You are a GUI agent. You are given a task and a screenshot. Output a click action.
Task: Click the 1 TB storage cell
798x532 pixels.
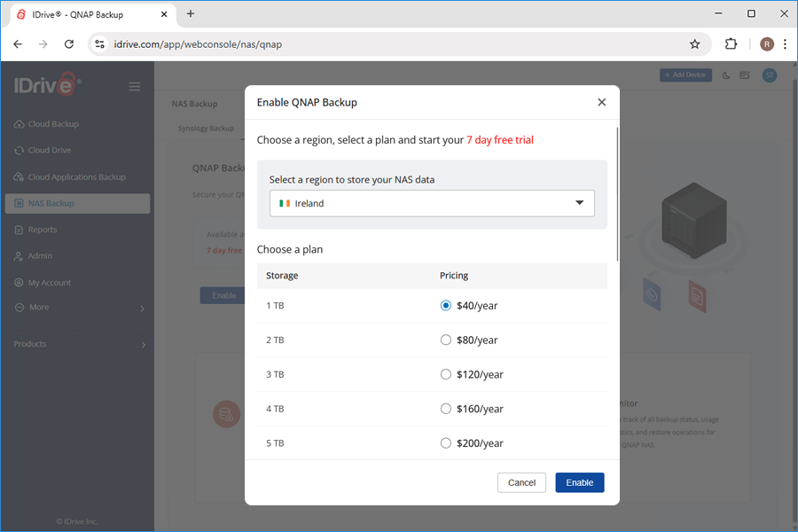click(x=275, y=305)
